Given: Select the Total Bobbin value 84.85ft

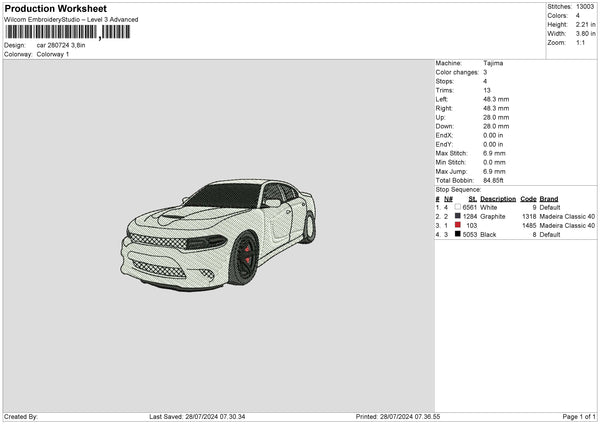Looking at the screenshot, I should [493, 180].
